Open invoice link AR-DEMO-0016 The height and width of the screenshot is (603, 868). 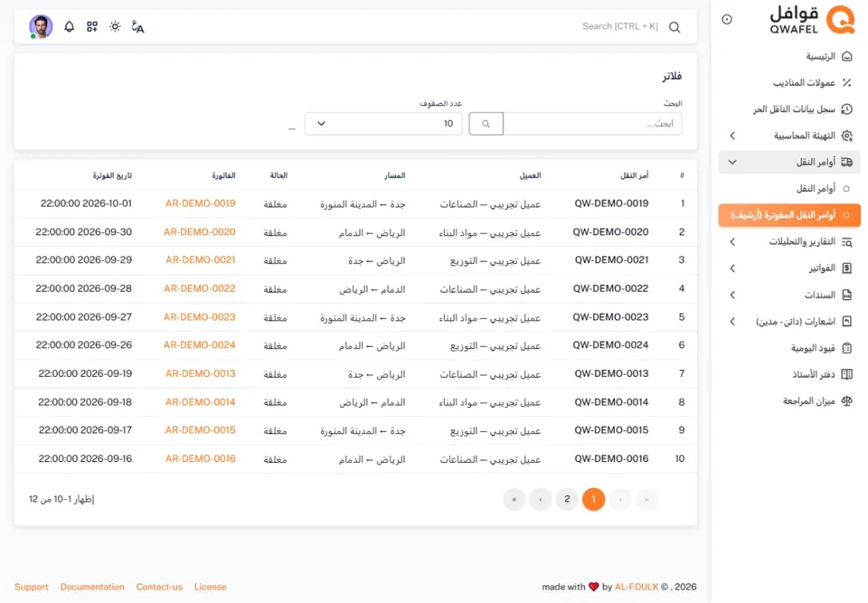click(201, 458)
